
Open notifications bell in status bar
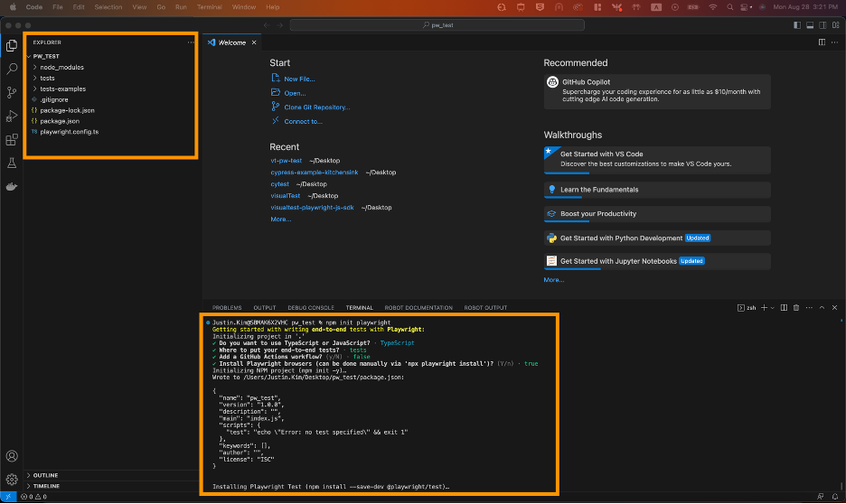point(834,497)
